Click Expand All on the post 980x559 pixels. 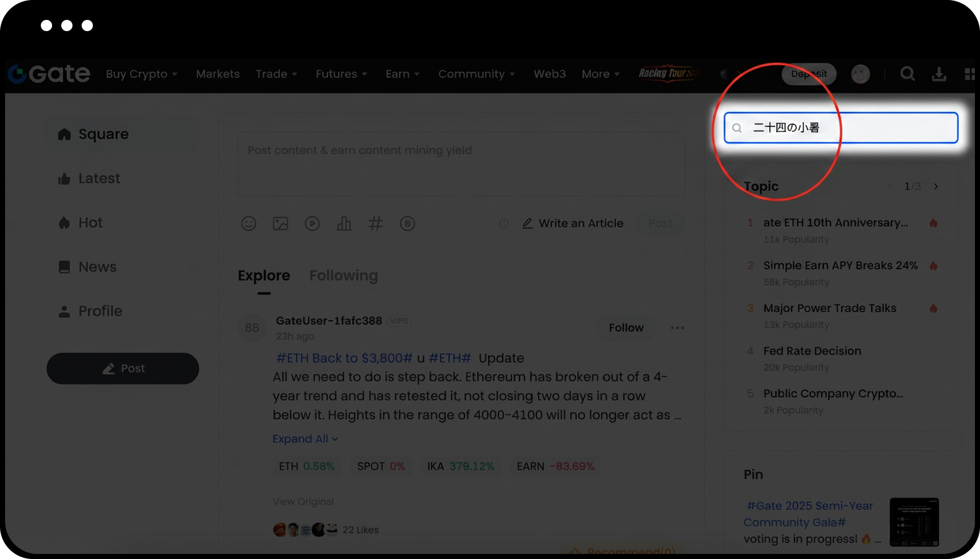click(x=305, y=439)
